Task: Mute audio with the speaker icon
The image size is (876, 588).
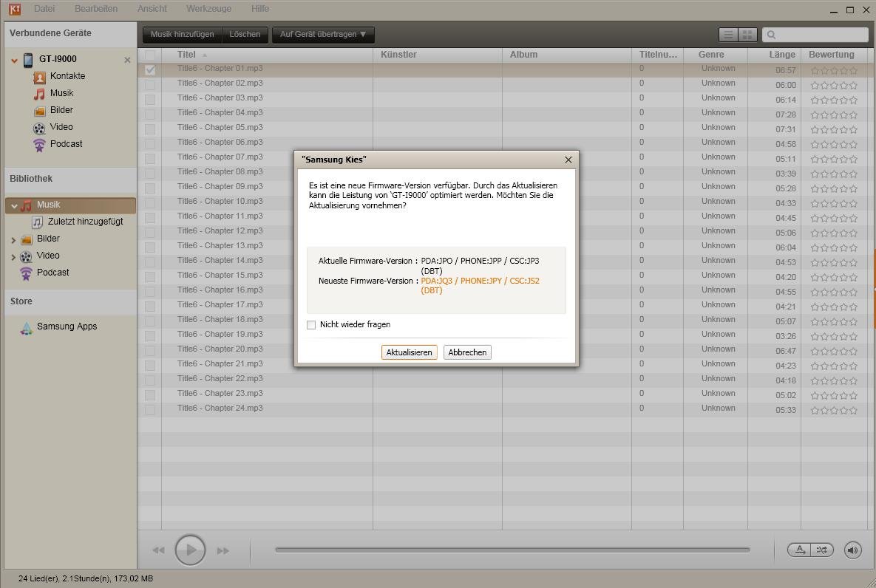Action: click(x=852, y=550)
